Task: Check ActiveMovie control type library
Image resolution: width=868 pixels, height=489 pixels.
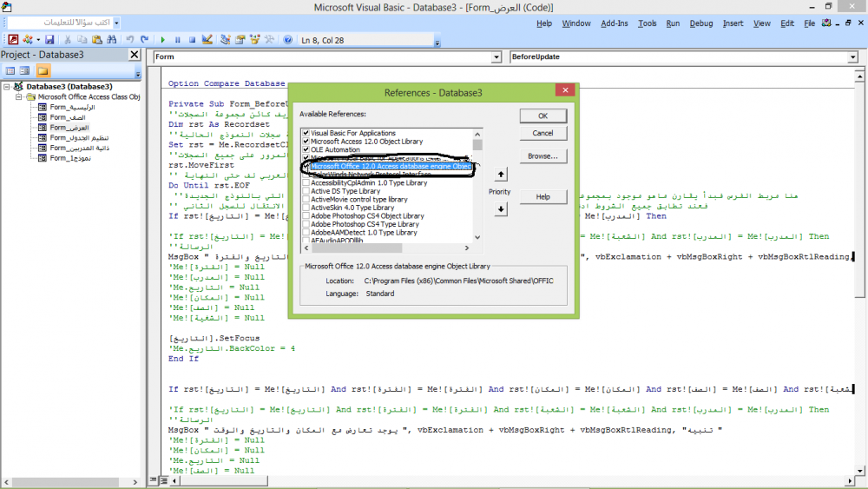Action: [x=306, y=200]
